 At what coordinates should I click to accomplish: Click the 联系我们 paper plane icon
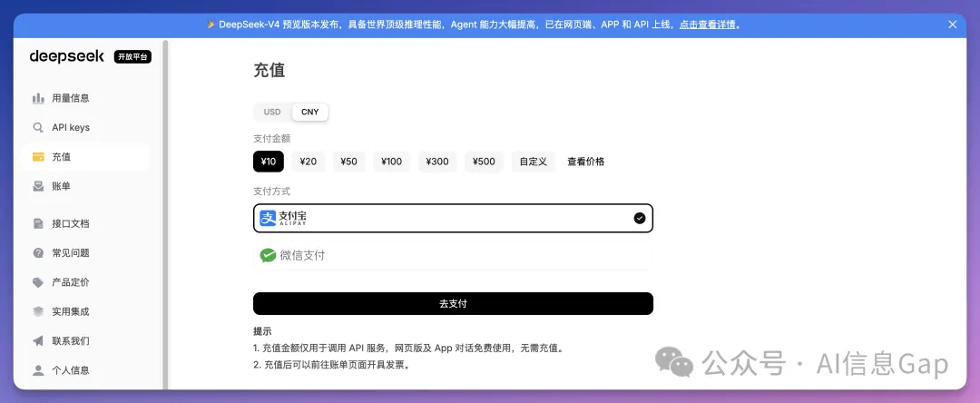coord(38,341)
